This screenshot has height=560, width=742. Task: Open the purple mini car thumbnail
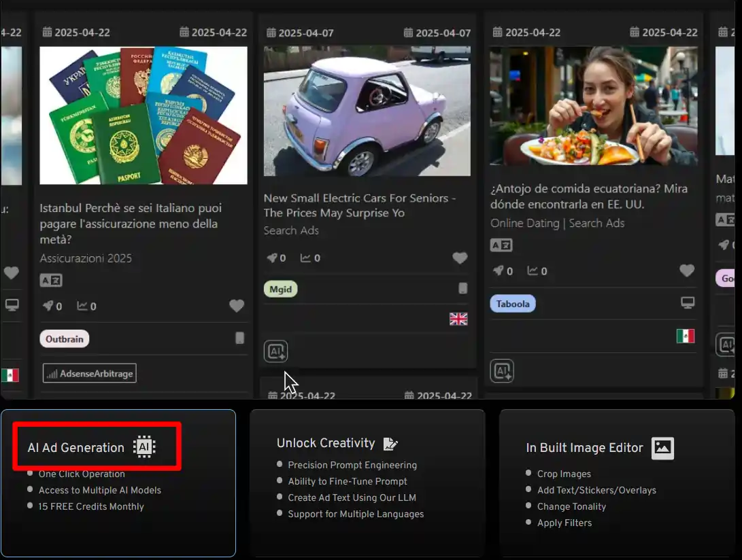[367, 111]
